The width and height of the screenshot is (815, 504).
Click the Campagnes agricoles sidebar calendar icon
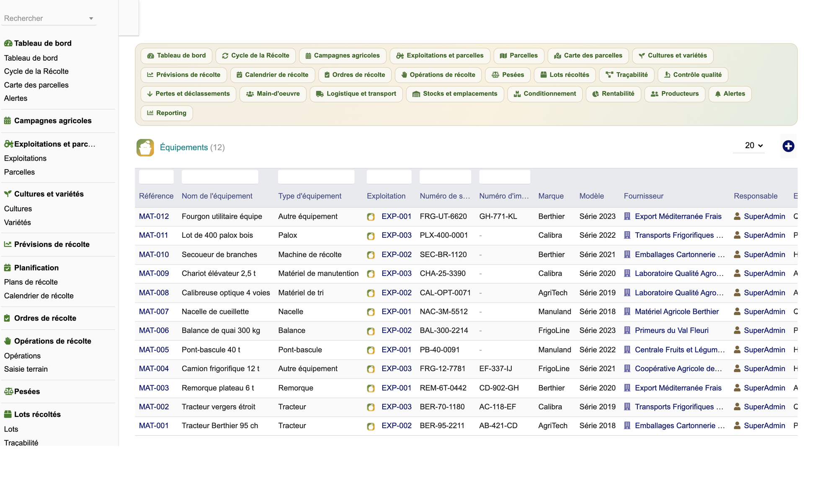point(8,121)
